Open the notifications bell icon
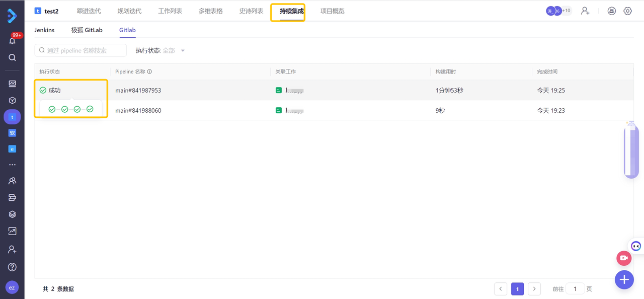The image size is (644, 299). [12, 41]
